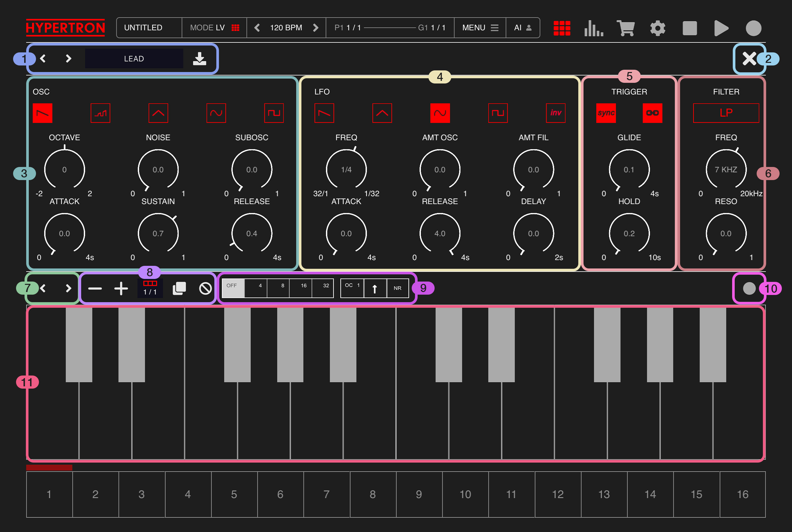Click the download preset icon

[x=199, y=59]
